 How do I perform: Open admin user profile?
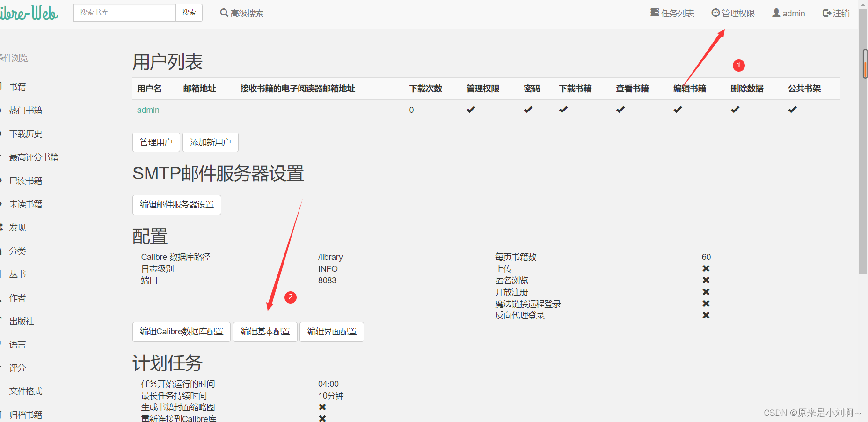point(788,13)
